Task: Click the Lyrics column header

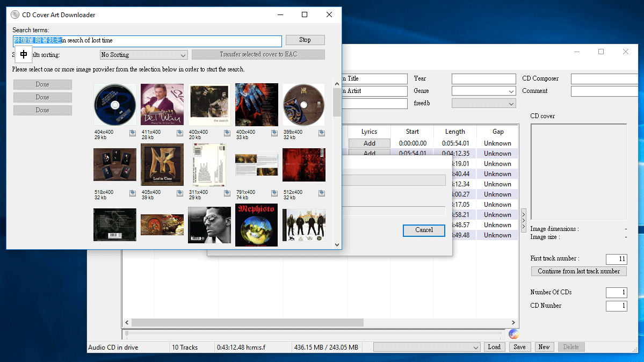Action: click(369, 132)
